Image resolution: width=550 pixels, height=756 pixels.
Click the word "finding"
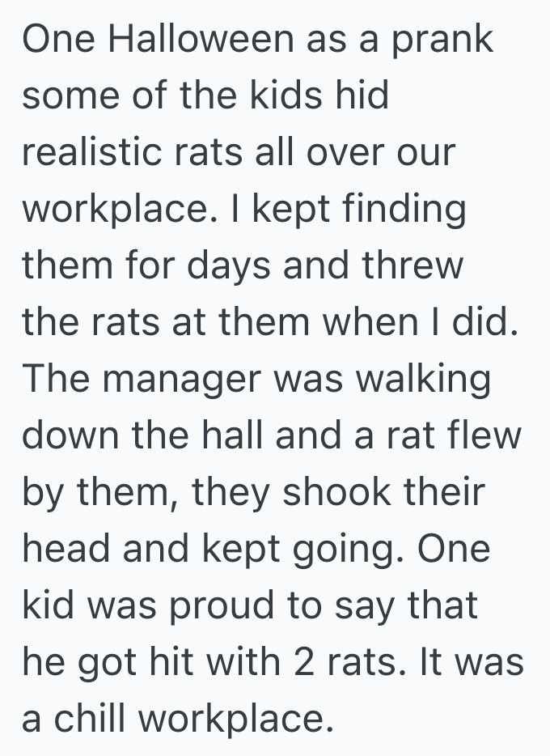[x=404, y=209]
